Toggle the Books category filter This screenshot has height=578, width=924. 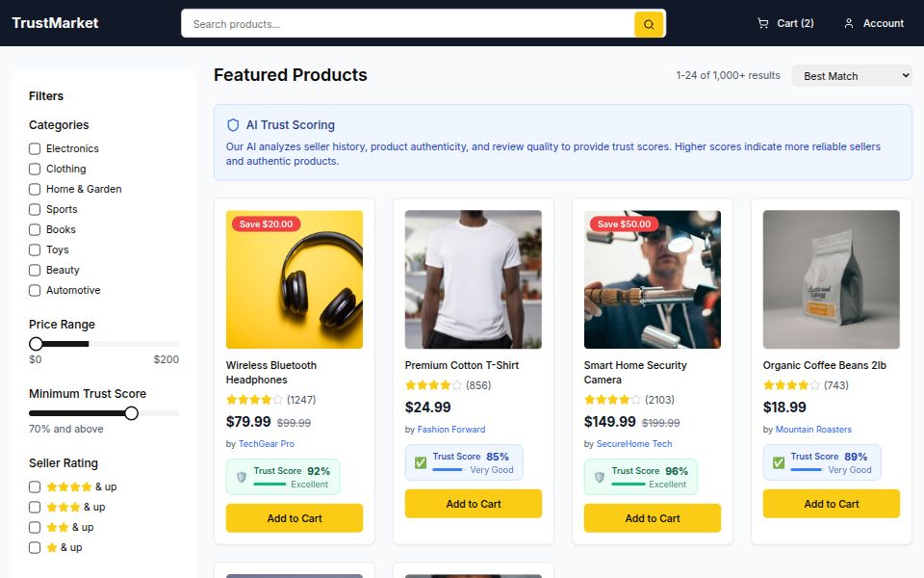click(x=35, y=229)
